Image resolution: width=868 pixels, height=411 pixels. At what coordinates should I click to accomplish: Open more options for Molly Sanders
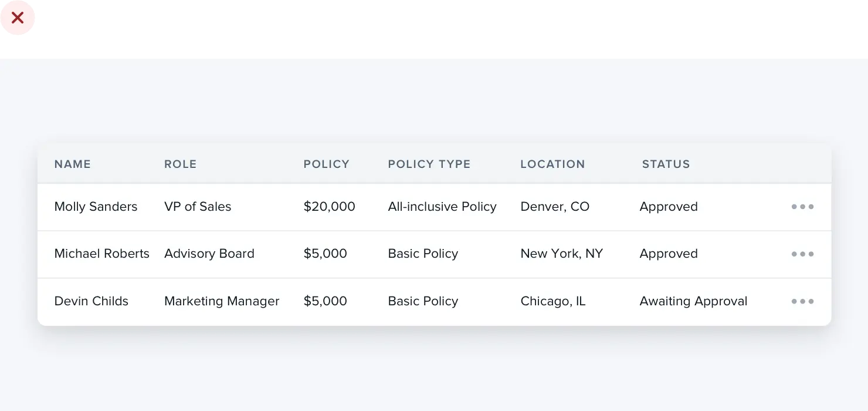(x=802, y=207)
